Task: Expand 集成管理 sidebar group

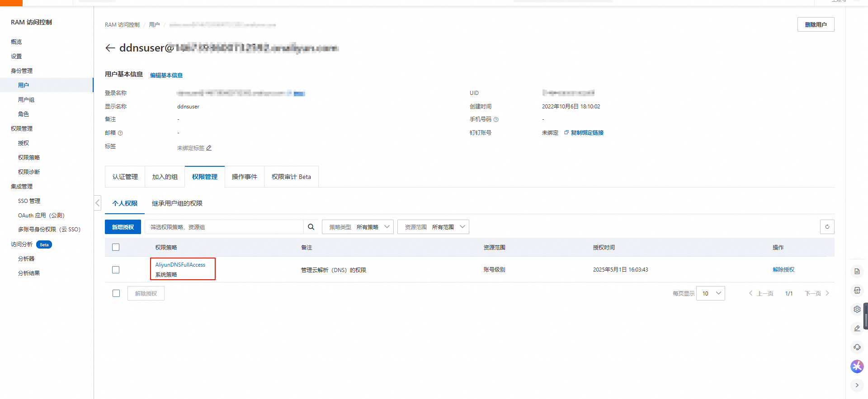Action: (x=22, y=186)
